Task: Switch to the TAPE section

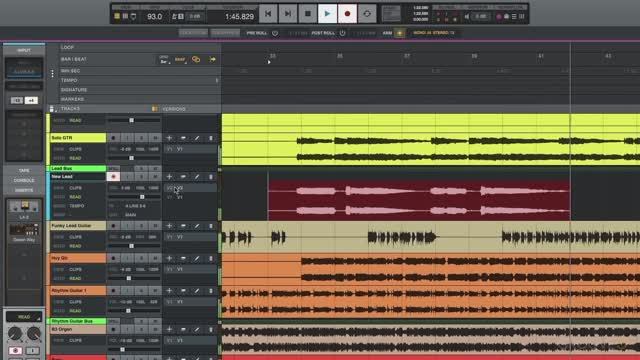Action: [x=24, y=171]
